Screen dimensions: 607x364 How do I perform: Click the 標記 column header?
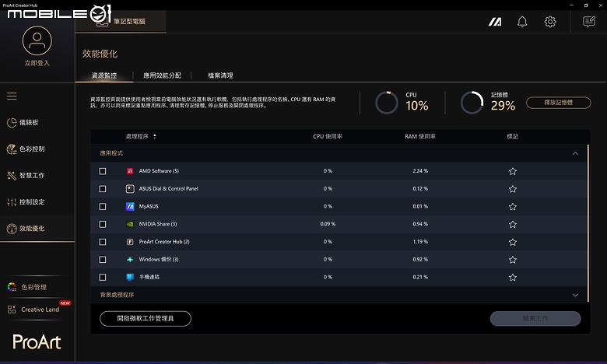coord(513,137)
